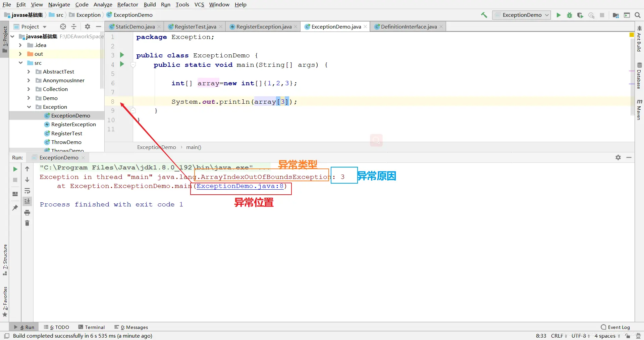This screenshot has height=340, width=644.
Task: Collapse all nodes in Project panel
Action: [x=74, y=27]
